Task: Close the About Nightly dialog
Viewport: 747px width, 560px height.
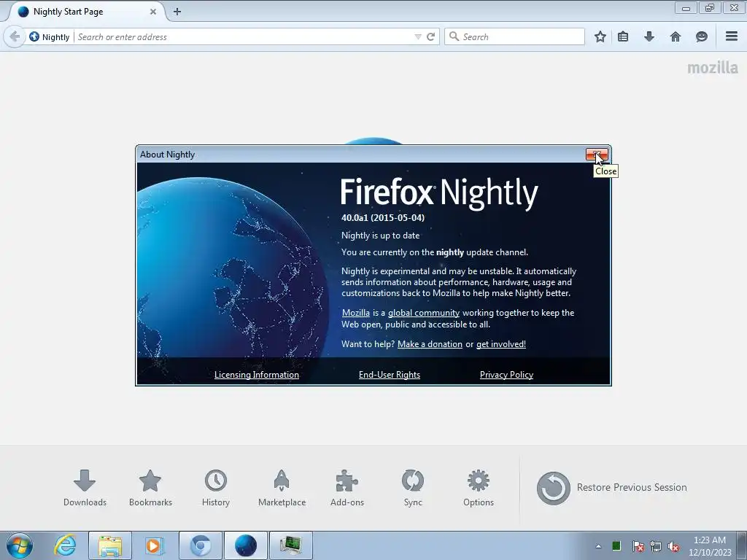Action: point(597,155)
